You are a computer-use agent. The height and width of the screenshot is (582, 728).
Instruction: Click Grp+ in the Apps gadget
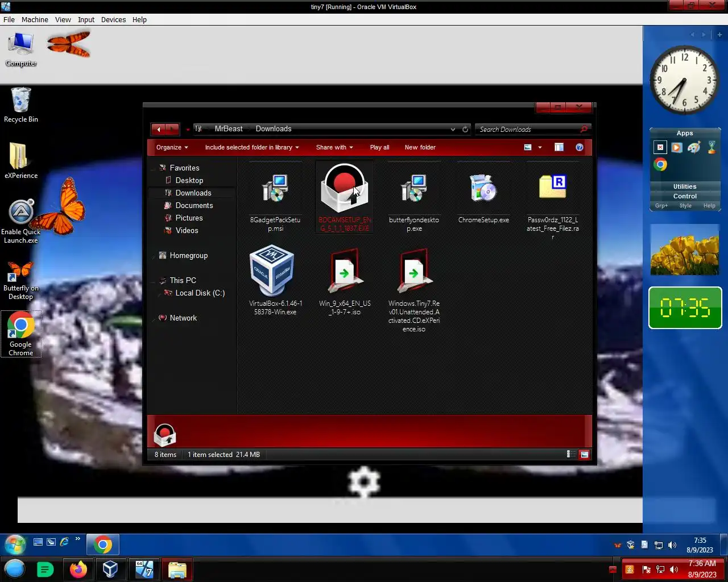click(x=661, y=206)
